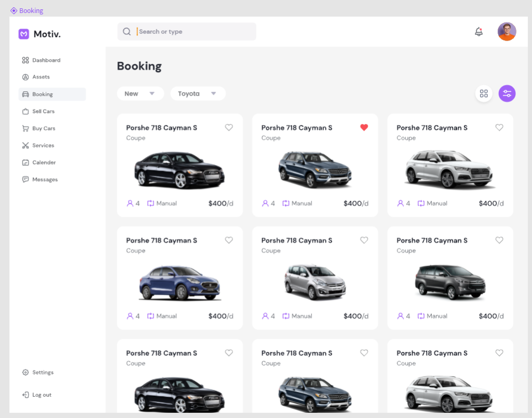Click the Settings gear icon
532x418 pixels.
point(25,372)
